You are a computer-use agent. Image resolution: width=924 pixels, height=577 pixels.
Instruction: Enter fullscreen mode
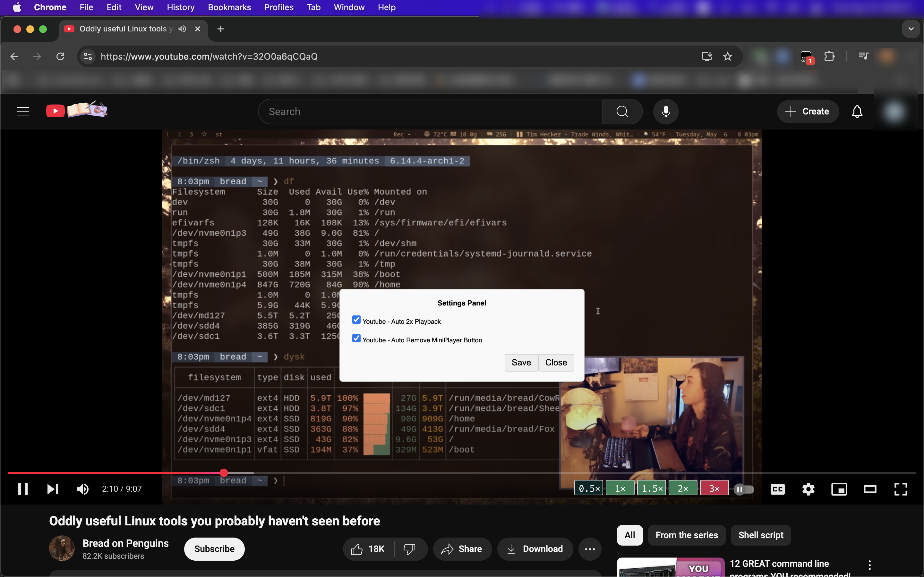coord(900,489)
